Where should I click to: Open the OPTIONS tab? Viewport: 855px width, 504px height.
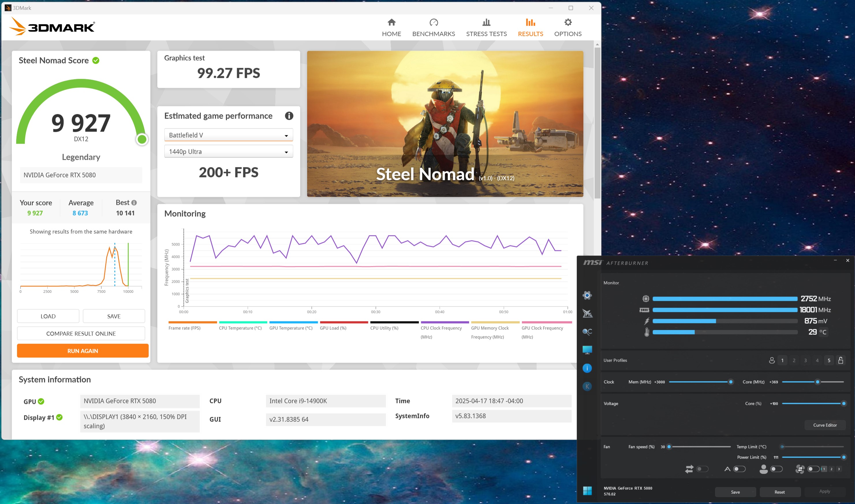568,27
